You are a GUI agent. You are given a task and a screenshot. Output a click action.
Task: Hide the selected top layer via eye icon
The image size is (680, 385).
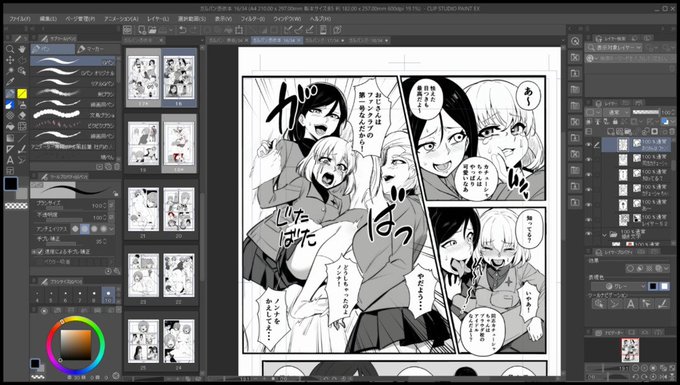(588, 145)
